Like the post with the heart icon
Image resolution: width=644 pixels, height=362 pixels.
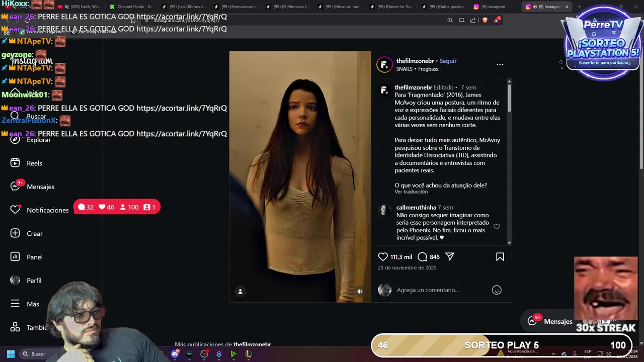383,256
